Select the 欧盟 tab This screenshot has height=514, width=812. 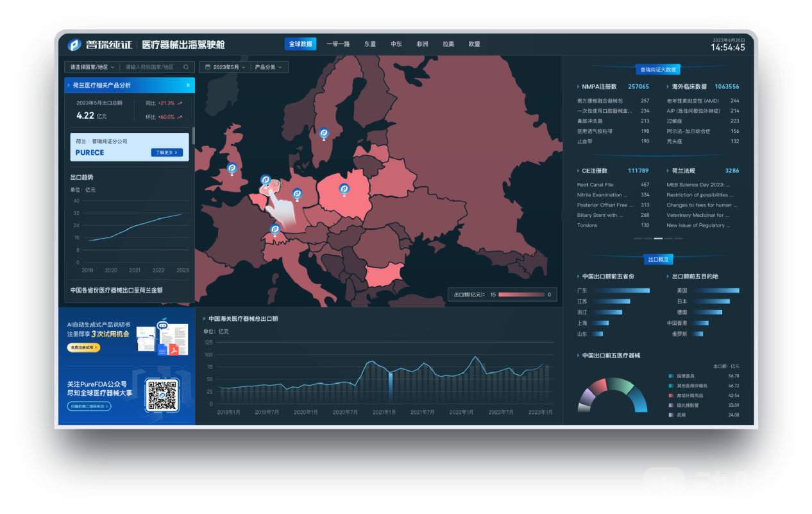pyautogui.click(x=474, y=44)
